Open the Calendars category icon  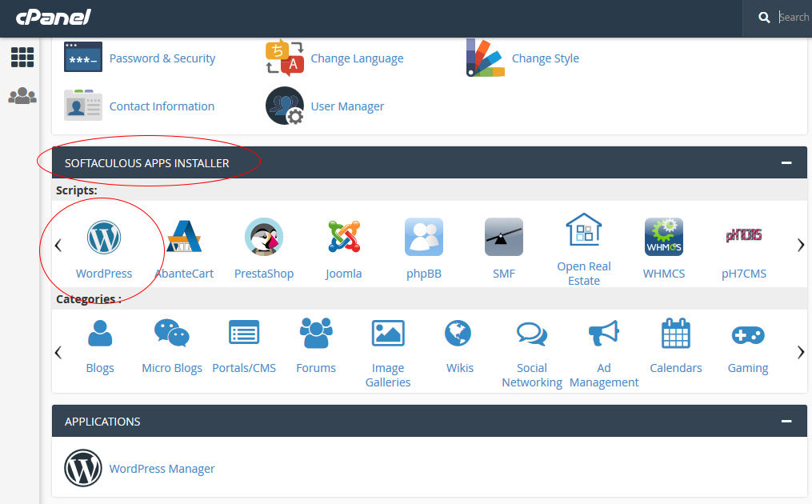(x=676, y=333)
